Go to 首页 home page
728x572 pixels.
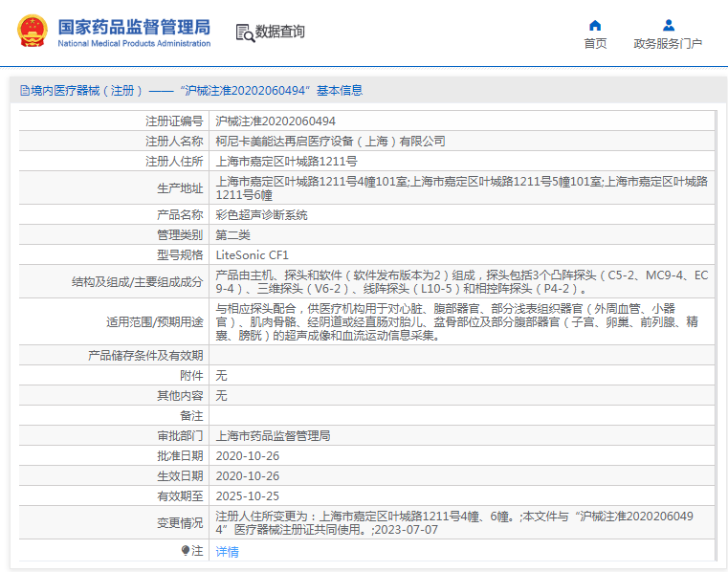(x=595, y=44)
